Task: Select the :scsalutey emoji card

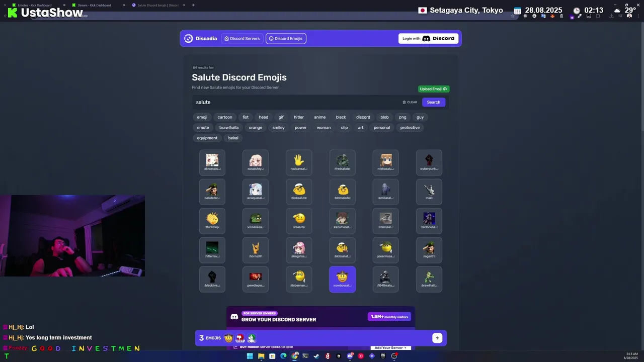Action: [x=256, y=162]
